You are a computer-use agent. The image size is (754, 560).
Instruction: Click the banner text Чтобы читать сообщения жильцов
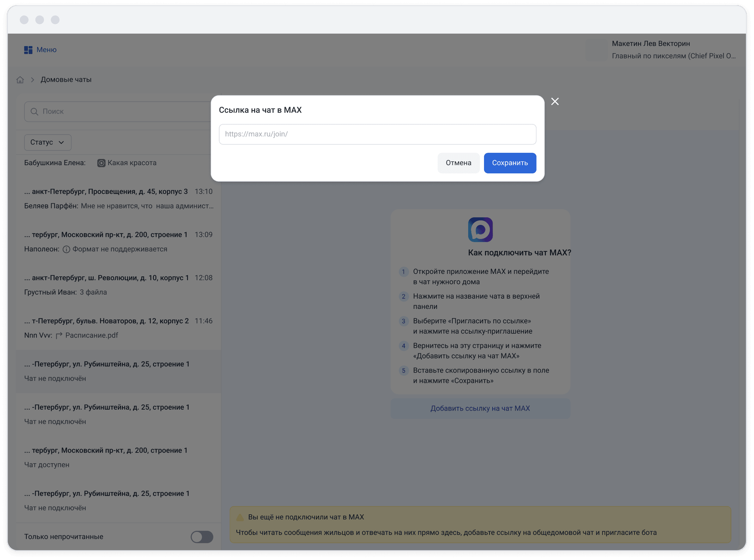coord(446,533)
